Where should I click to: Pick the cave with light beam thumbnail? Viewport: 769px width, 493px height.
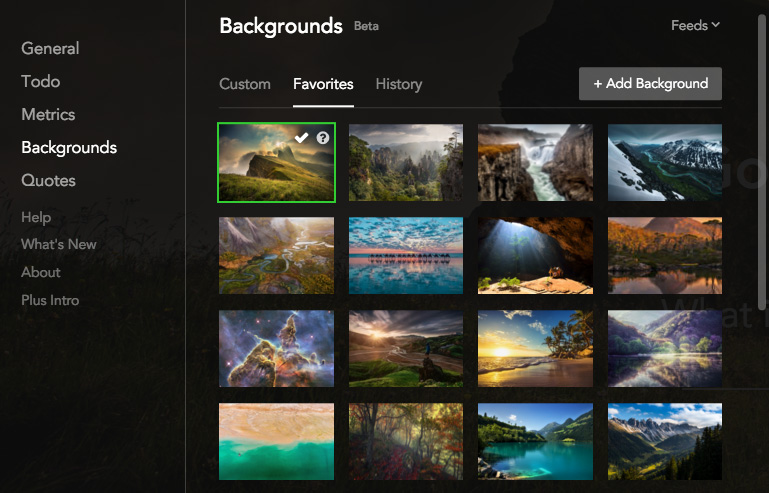click(535, 255)
